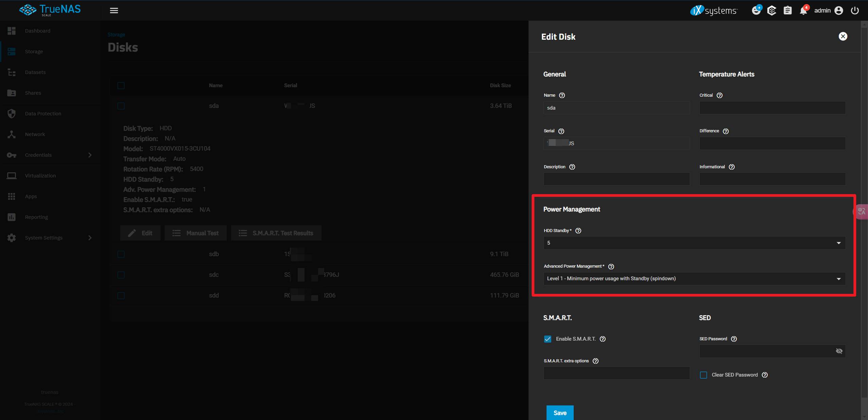Show help tooltip for Critical temperature
This screenshot has width=868, height=420.
tap(720, 95)
